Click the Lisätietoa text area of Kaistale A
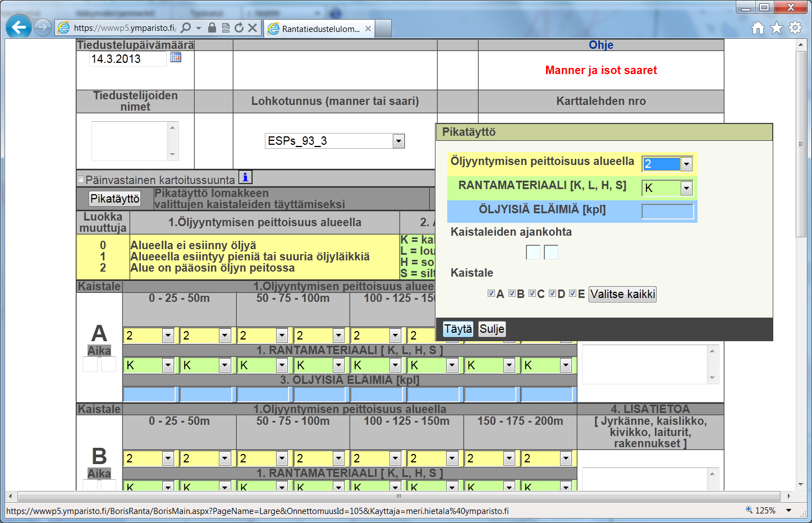Viewport: 812px width, 523px height. pos(650,364)
